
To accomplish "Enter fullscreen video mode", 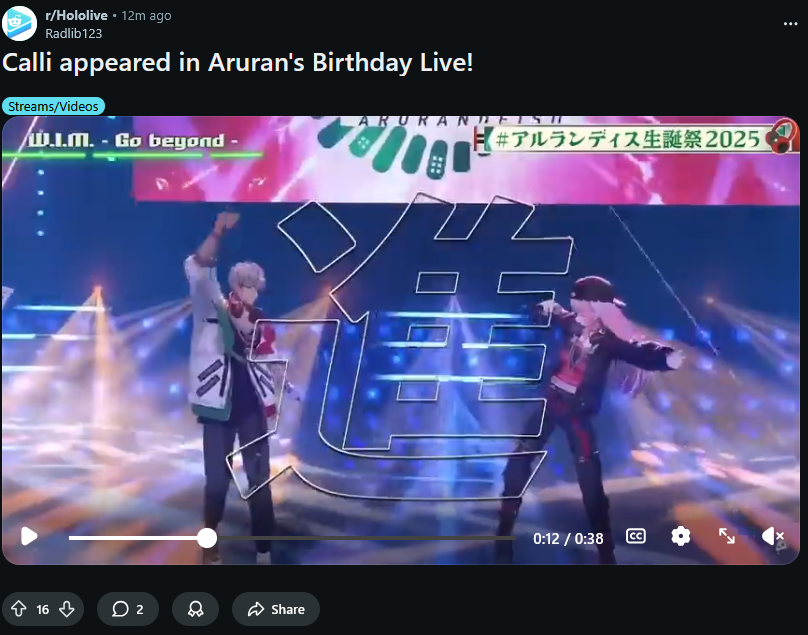I will 727,536.
